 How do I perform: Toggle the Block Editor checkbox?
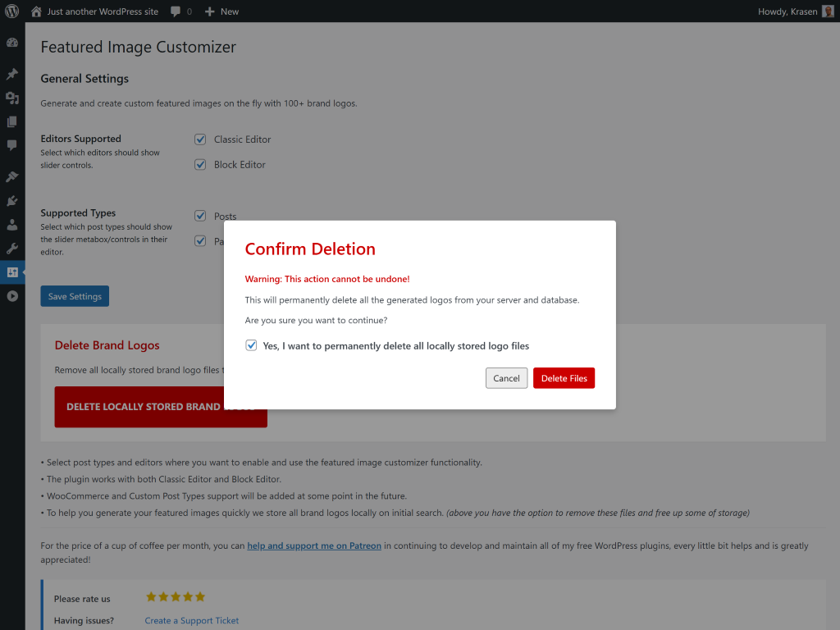point(200,164)
